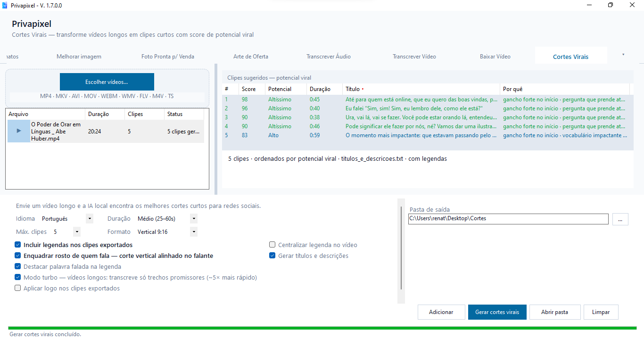This screenshot has height=339, width=644.
Task: Click the Abrir pasta button
Action: (554, 312)
